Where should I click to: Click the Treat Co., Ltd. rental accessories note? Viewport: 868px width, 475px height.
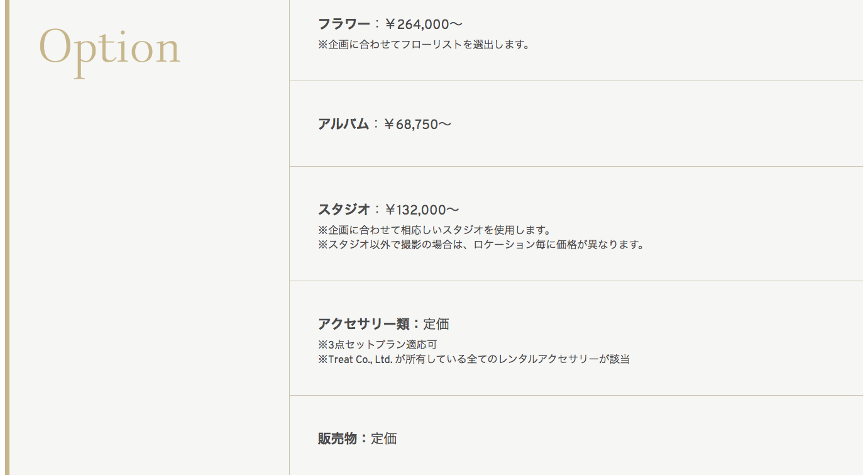click(474, 359)
